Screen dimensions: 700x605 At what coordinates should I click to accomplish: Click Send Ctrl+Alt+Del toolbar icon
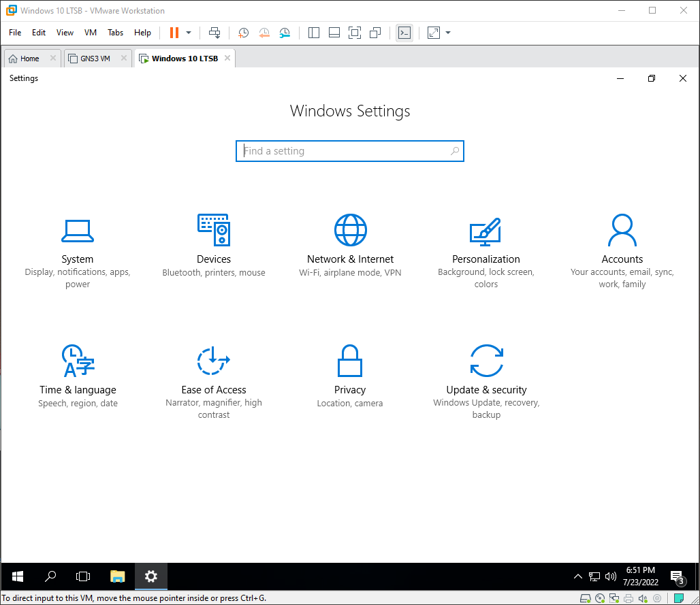[214, 33]
